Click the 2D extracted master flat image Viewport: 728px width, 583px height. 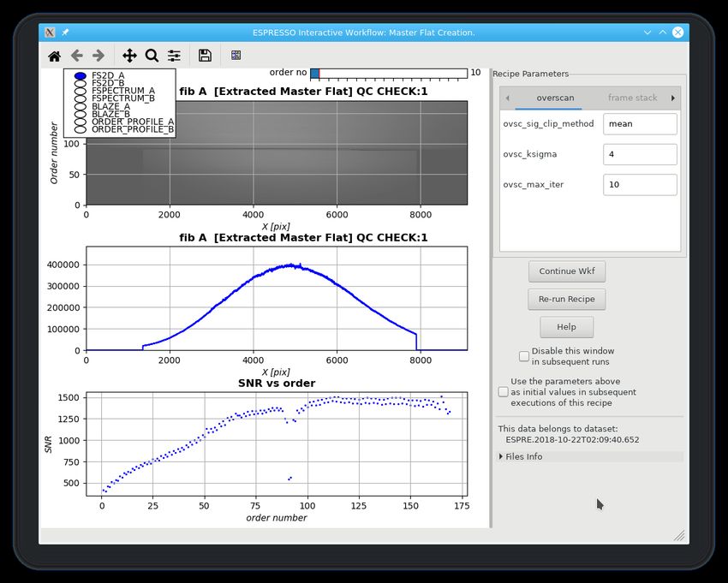pos(277,153)
